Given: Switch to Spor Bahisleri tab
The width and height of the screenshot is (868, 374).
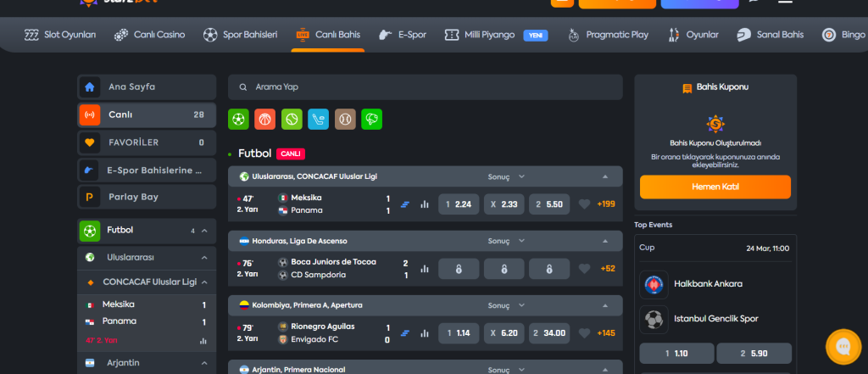Looking at the screenshot, I should (x=240, y=35).
